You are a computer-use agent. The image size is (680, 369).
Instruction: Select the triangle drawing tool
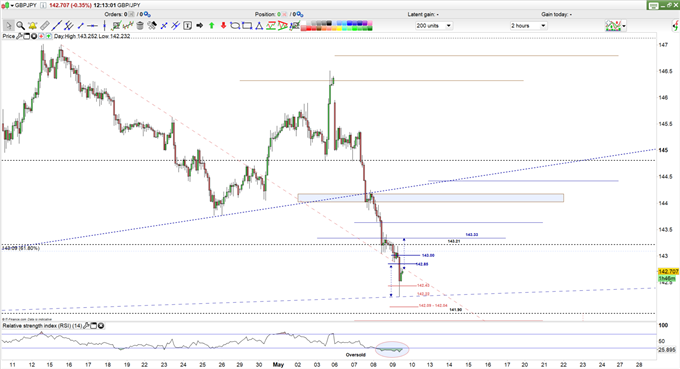[x=259, y=26]
